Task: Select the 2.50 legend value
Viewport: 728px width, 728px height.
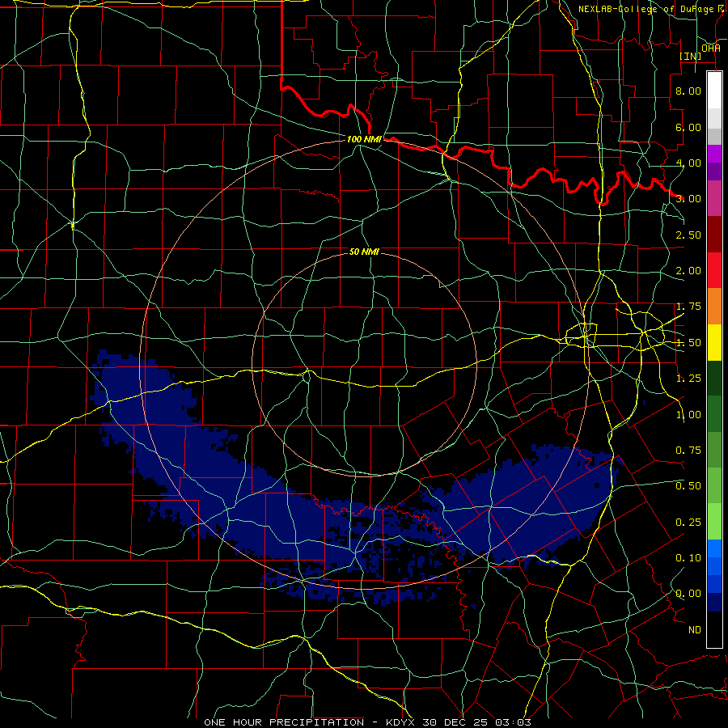Action: point(688,235)
